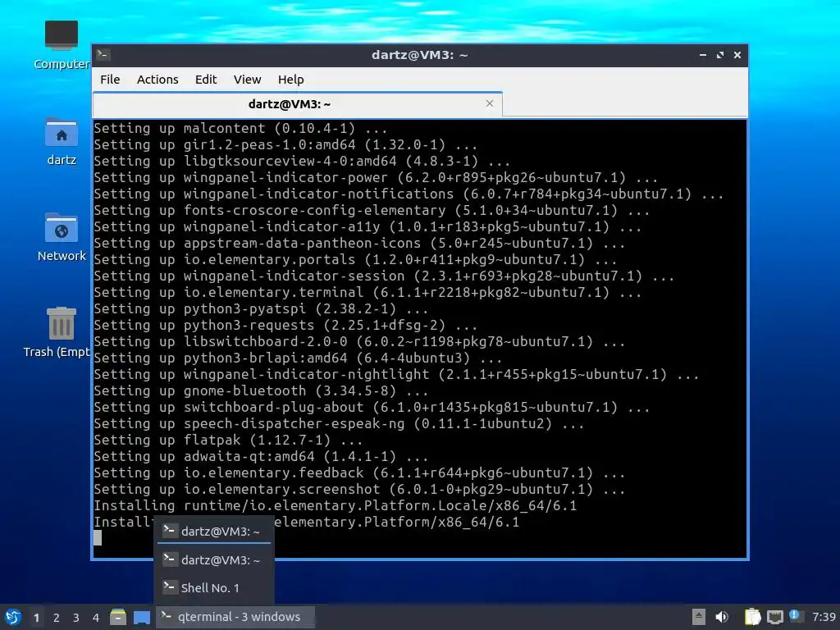Minimize the qterminal window
The width and height of the screenshot is (840, 630).
click(x=703, y=55)
